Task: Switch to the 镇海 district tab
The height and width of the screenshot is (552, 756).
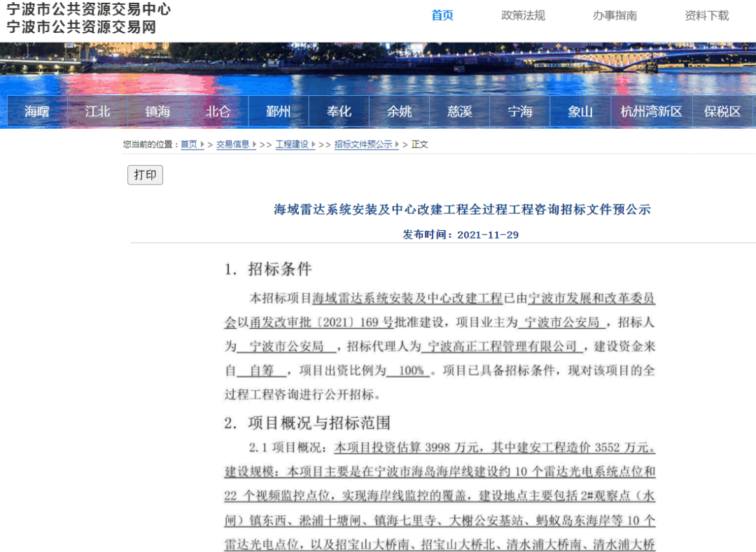Action: click(x=157, y=111)
